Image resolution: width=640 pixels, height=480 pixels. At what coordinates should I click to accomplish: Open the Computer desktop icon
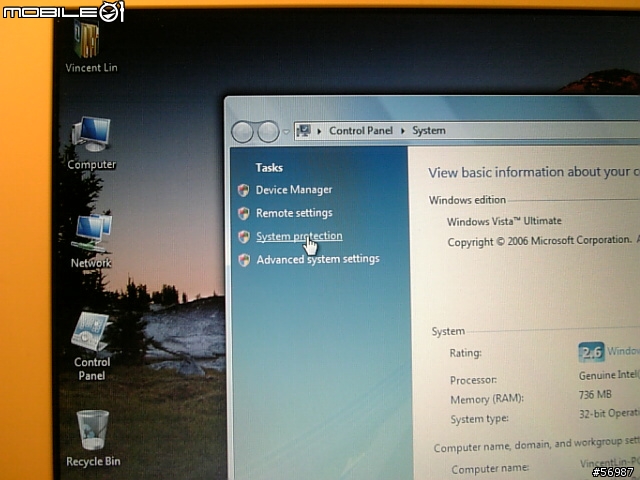click(x=91, y=143)
